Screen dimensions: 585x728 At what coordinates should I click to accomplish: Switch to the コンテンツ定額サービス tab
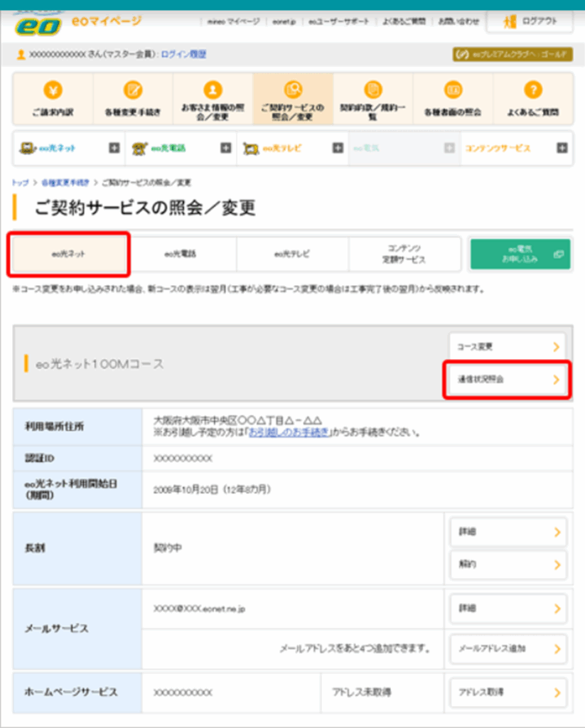coord(404,254)
